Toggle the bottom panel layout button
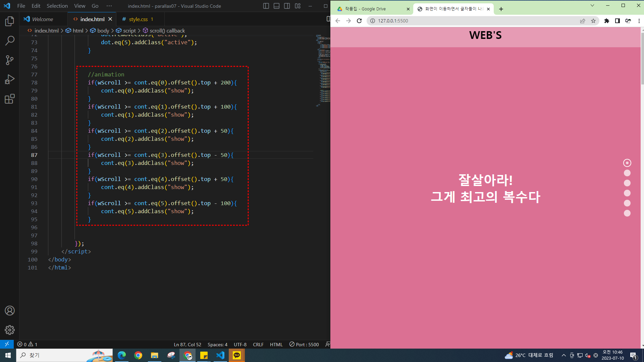The width and height of the screenshot is (644, 362). click(276, 6)
